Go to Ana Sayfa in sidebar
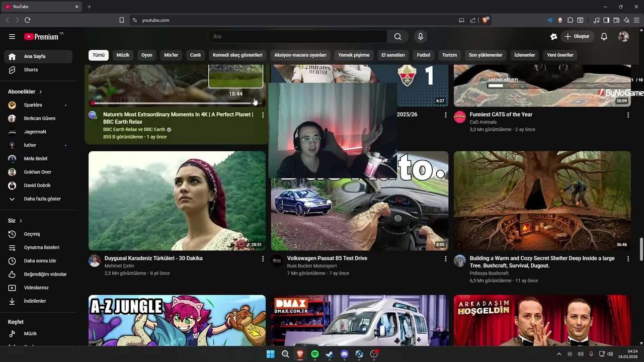Image resolution: width=644 pixels, height=362 pixels. click(38, 56)
